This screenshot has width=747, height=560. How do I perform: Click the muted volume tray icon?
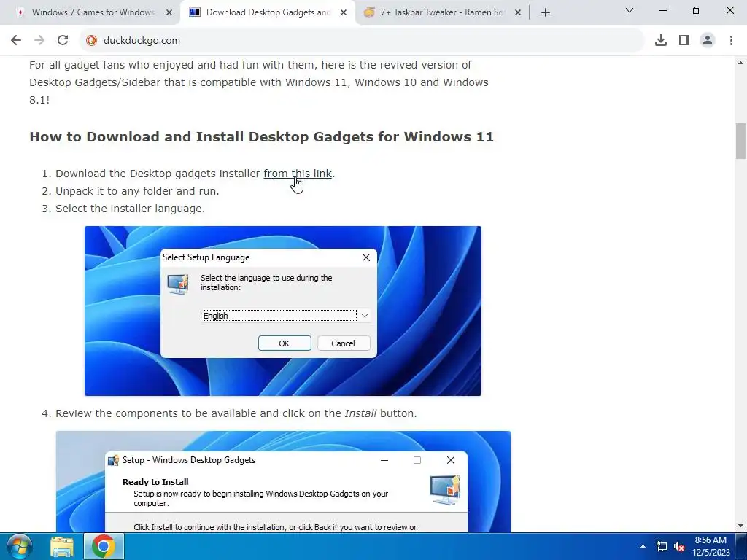679,546
